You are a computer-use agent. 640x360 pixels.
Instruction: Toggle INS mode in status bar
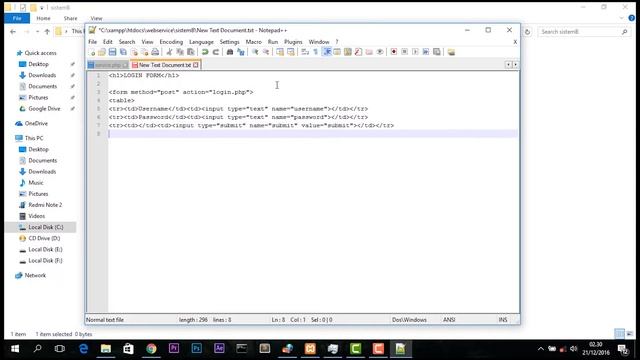[x=503, y=320]
